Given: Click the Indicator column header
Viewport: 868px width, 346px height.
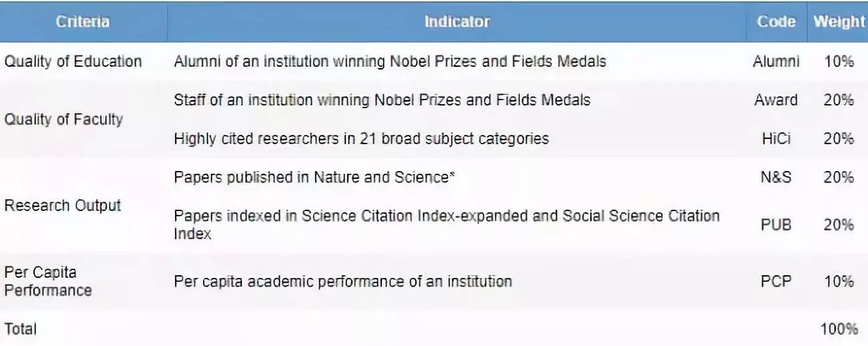Looking at the screenshot, I should (x=457, y=21).
